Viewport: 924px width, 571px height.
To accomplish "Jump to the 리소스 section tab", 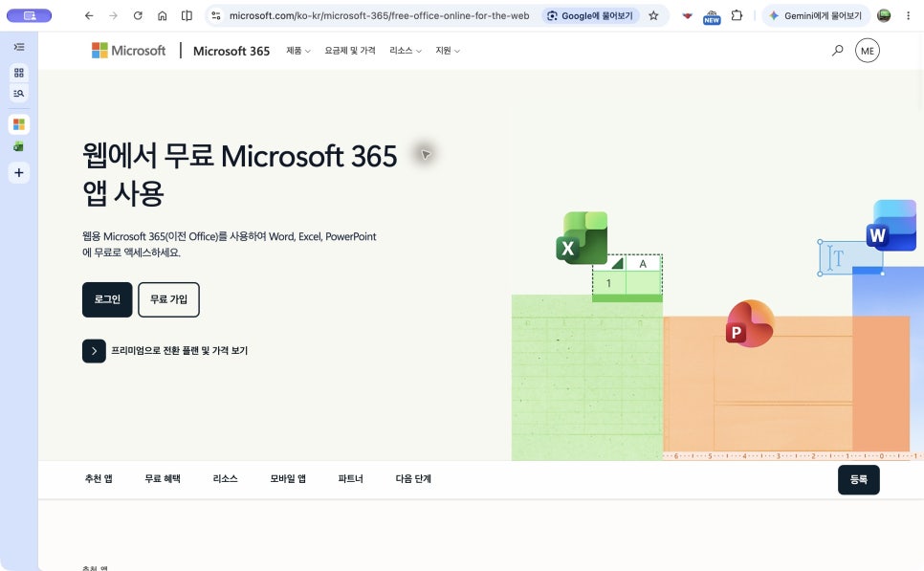I will click(x=225, y=478).
